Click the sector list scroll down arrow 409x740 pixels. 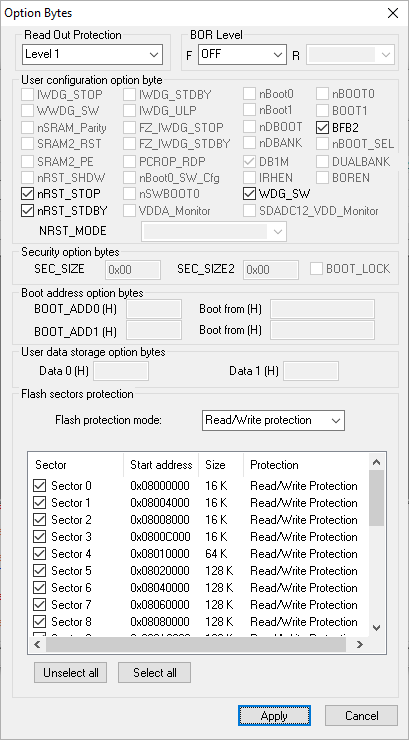[376, 627]
